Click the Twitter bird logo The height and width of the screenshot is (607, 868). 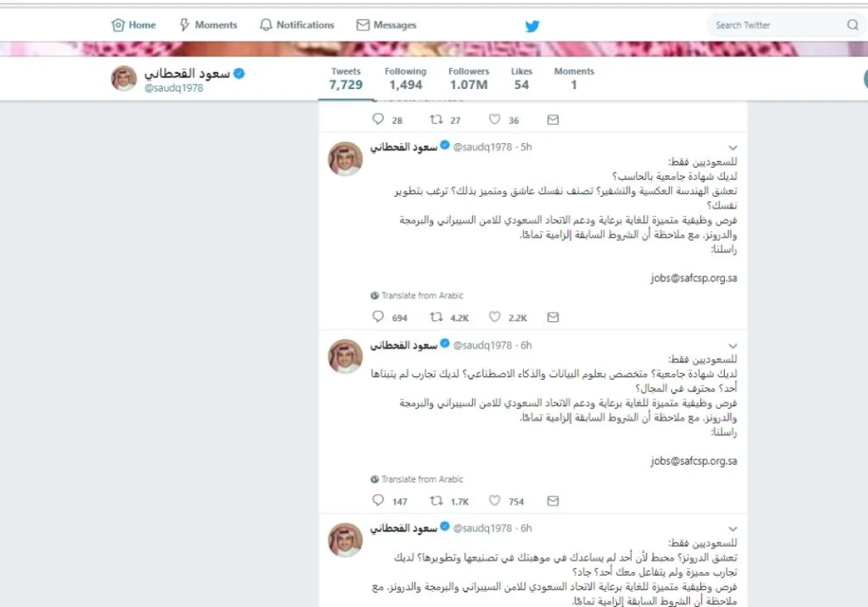pyautogui.click(x=532, y=25)
